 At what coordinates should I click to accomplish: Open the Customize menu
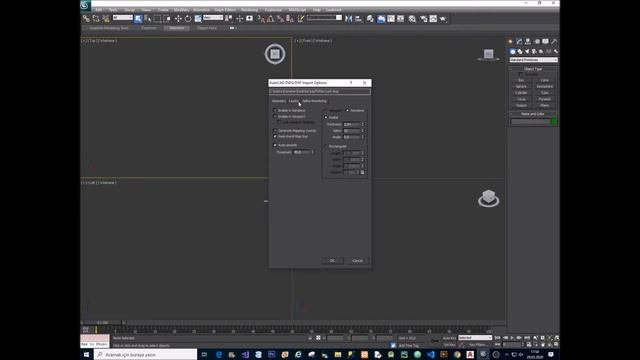pos(273,10)
